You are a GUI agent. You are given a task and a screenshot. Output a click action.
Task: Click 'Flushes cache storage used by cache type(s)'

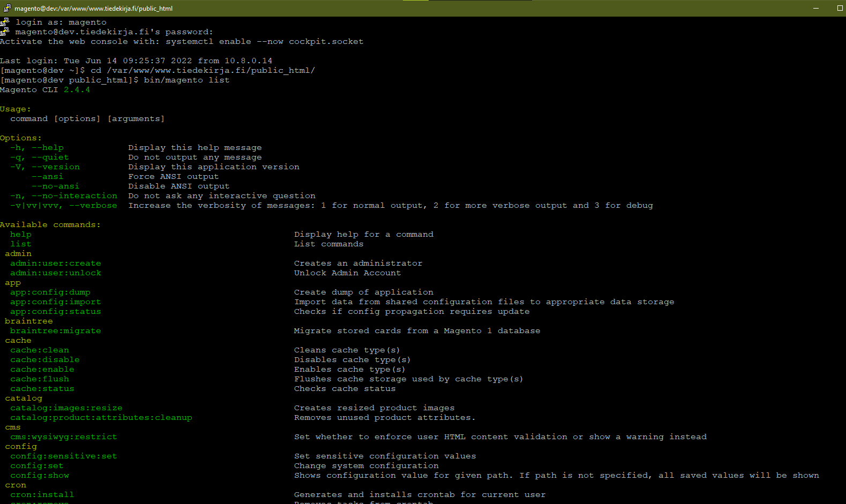[x=408, y=379]
